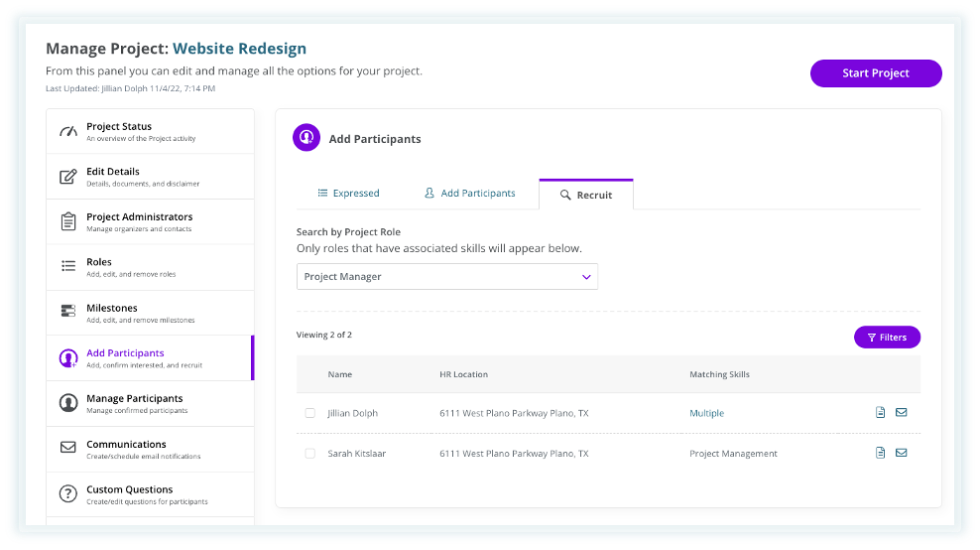The width and height of the screenshot is (980, 550).
Task: Click the Project Status gauge icon
Action: pyautogui.click(x=68, y=131)
